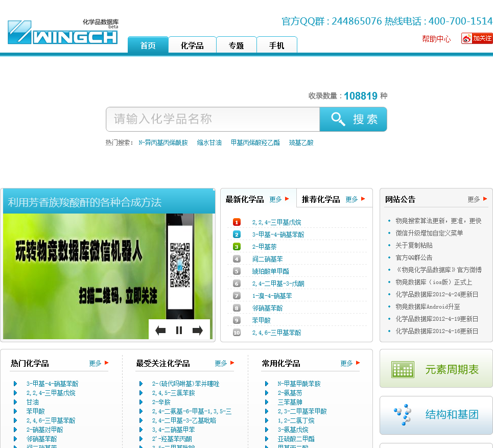
Task: Click the 108819 indexed count number
Action: click(361, 96)
